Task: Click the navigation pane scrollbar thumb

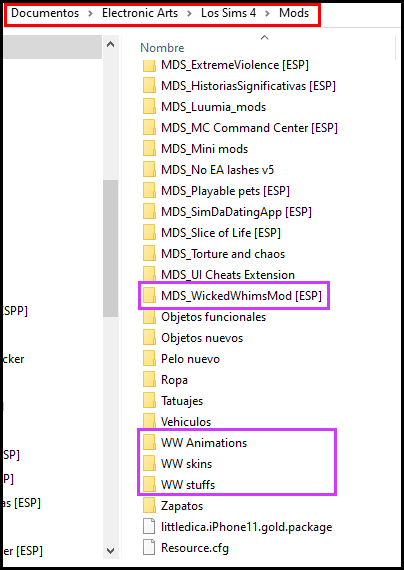Action: point(111,249)
